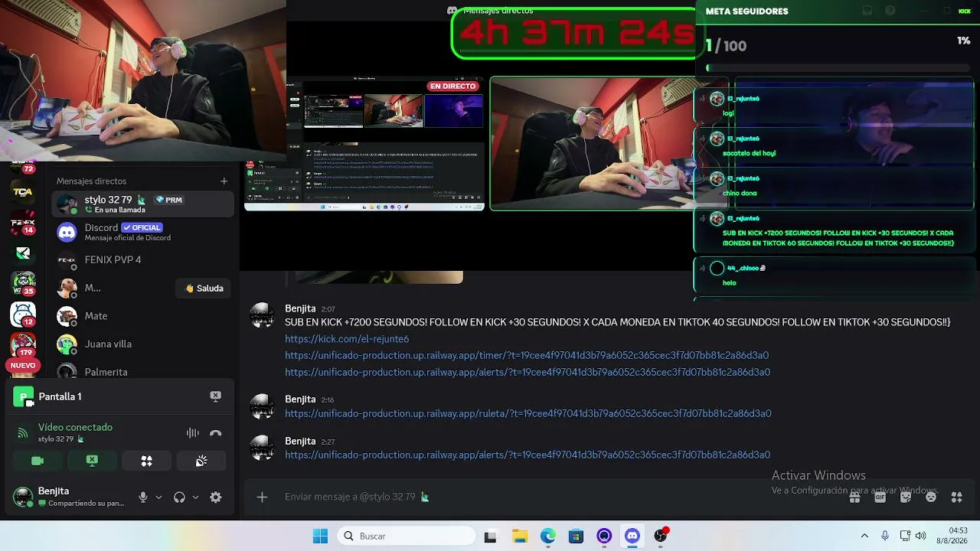Open the Mate direct message
Viewport: 980px width, 551px height.
coord(142,316)
